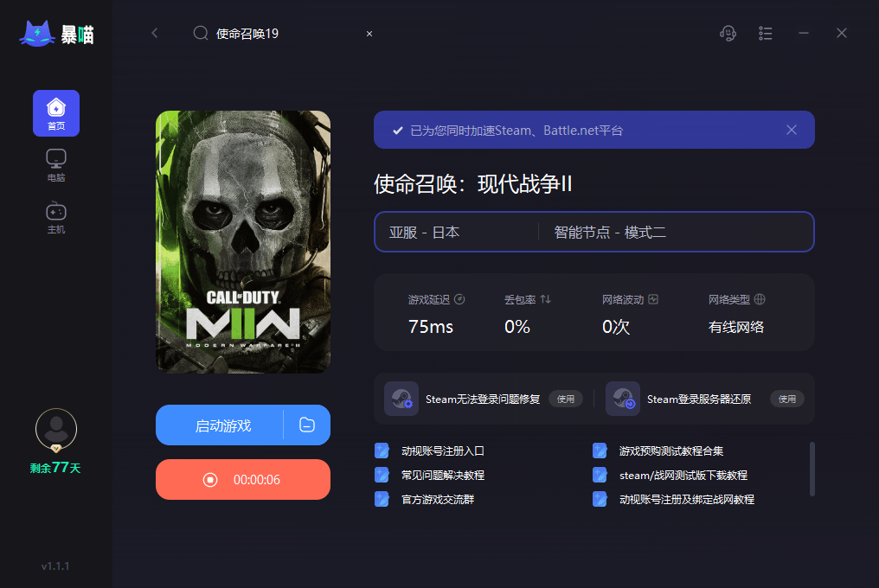Click the Steam无法登录问题修复 tool icon
879x588 pixels.
point(401,399)
